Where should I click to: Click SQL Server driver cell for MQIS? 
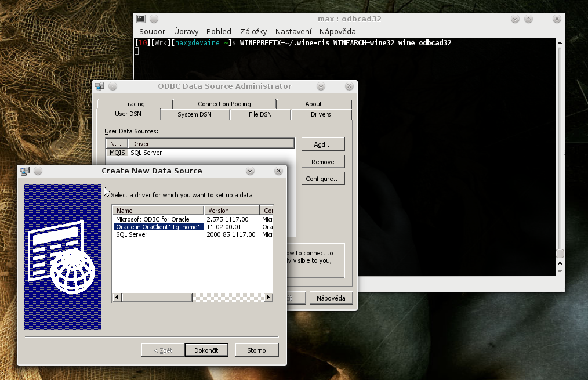[146, 153]
